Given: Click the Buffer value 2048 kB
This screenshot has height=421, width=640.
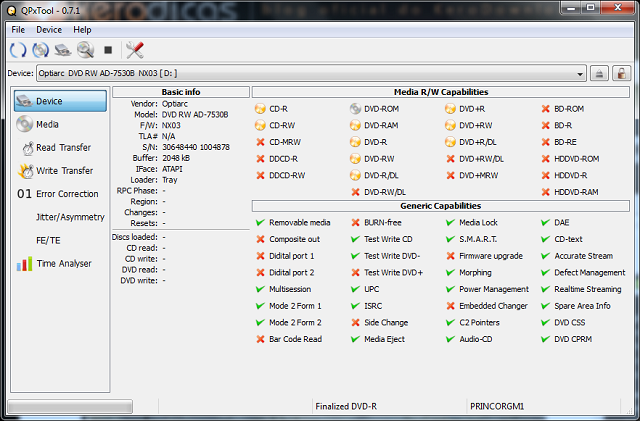Looking at the screenshot, I should point(176,158).
